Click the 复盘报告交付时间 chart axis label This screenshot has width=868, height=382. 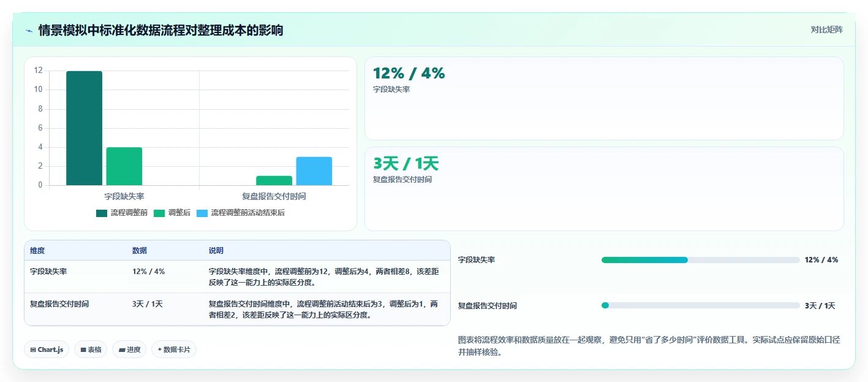274,196
